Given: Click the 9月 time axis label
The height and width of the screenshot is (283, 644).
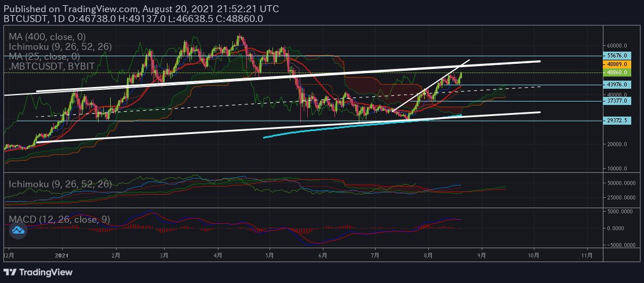Looking at the screenshot, I should (482, 255).
